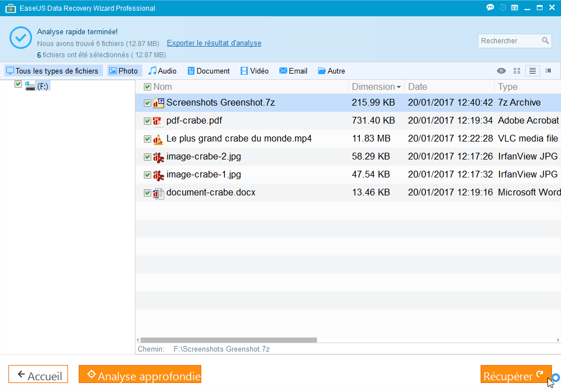561x392 pixels.
Task: Filter results by Photo
Action: [x=124, y=71]
